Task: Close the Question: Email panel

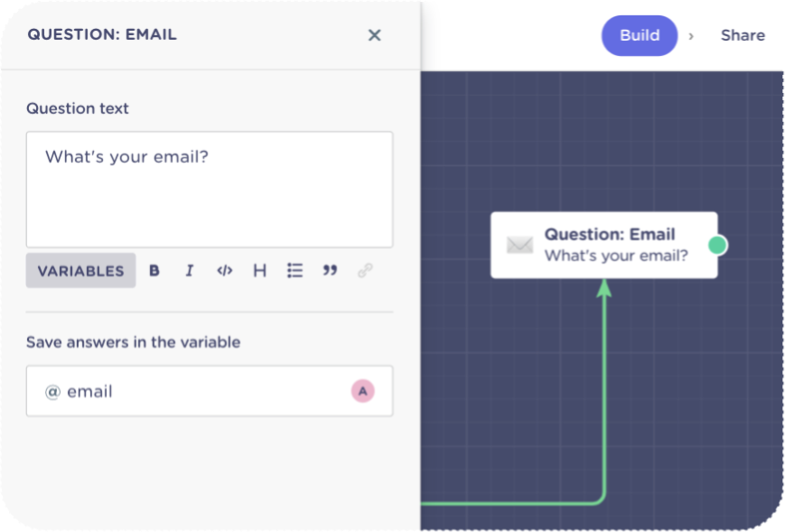Action: (374, 35)
